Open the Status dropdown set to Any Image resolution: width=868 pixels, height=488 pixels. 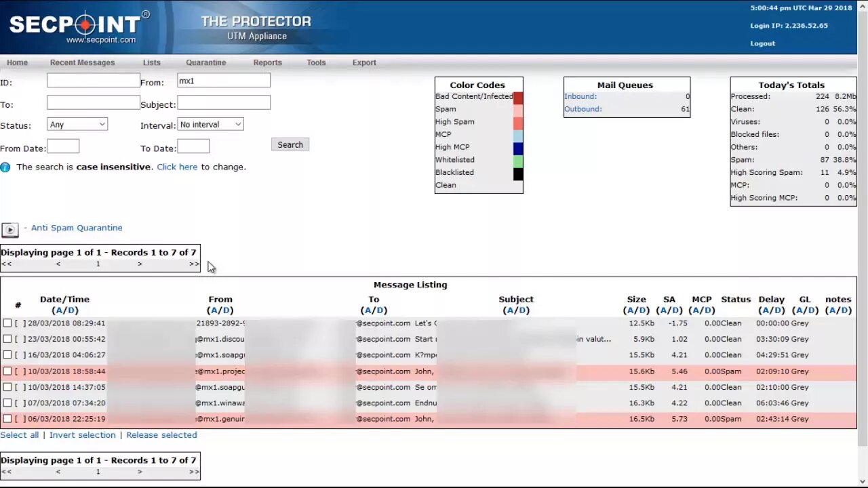pyautogui.click(x=77, y=124)
